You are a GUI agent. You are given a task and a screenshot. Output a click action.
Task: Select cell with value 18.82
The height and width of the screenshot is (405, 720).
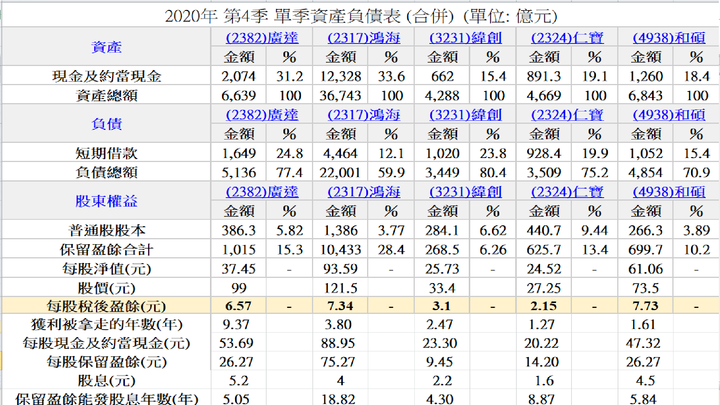(x=340, y=399)
